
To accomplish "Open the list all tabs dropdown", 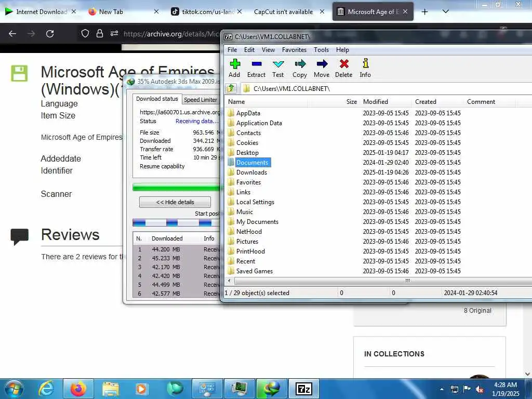I will pyautogui.click(x=445, y=11).
